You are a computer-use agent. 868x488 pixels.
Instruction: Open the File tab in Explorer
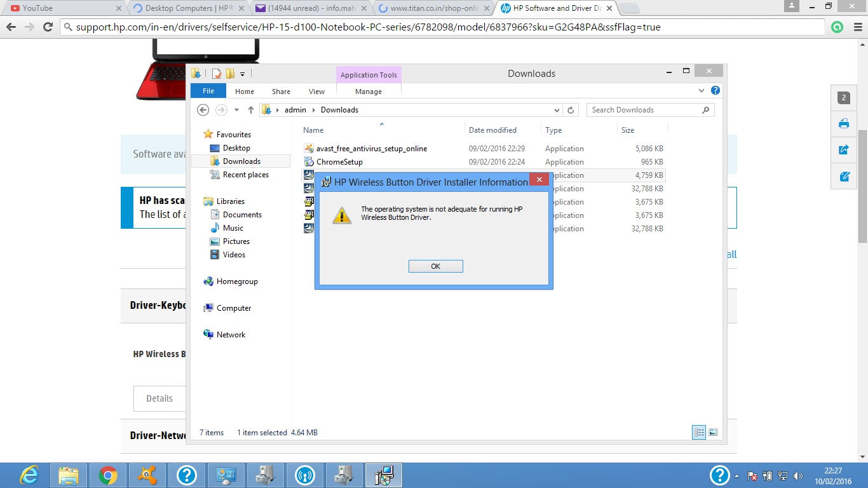pos(208,91)
